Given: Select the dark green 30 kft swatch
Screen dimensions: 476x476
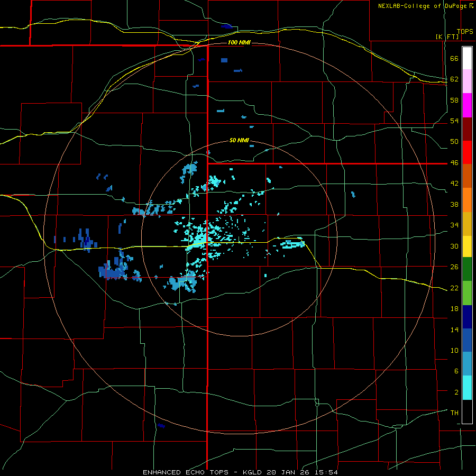Looking at the screenshot, I should point(467,269).
